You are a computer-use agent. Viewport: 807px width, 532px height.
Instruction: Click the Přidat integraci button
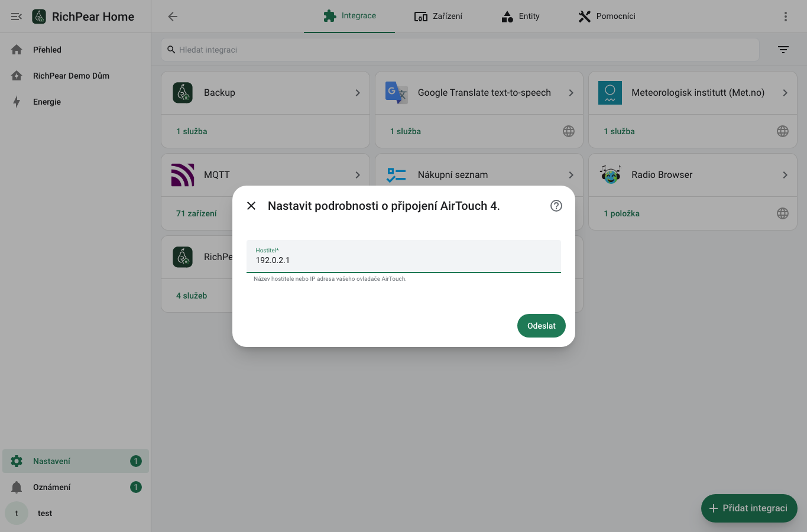pos(749,508)
